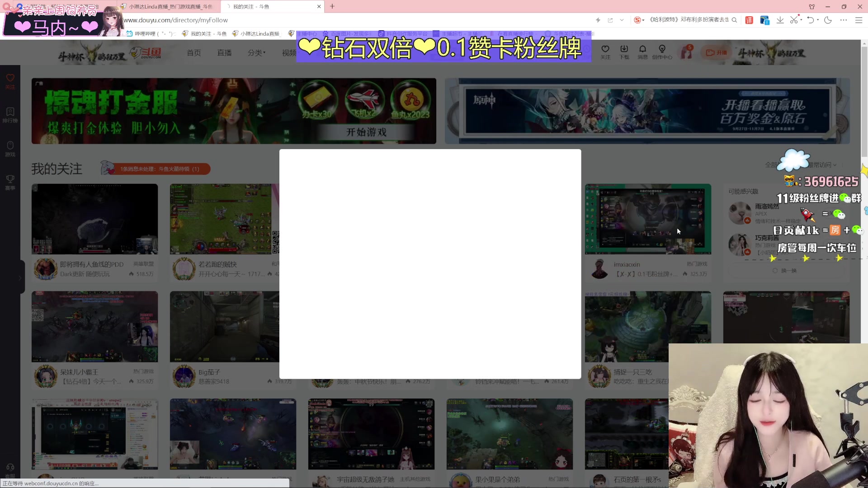Click the 开播 start streaming button

(x=717, y=52)
